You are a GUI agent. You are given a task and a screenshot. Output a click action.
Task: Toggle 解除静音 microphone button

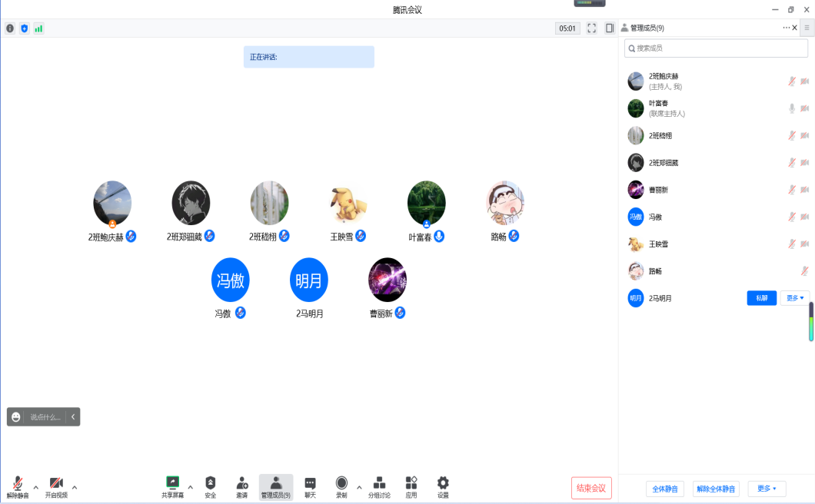(x=18, y=484)
